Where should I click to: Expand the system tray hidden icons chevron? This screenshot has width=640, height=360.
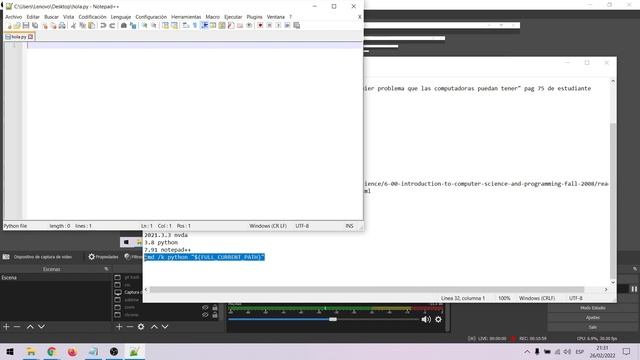click(x=527, y=351)
